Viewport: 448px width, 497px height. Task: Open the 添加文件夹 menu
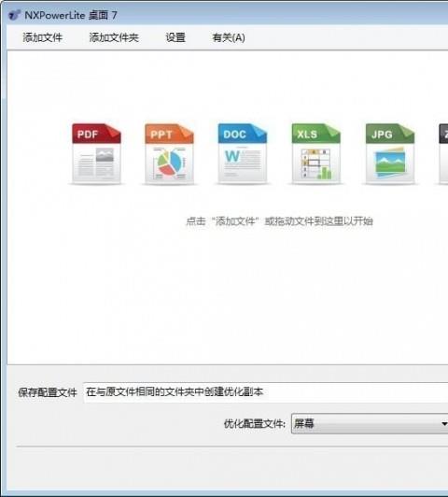coord(114,37)
